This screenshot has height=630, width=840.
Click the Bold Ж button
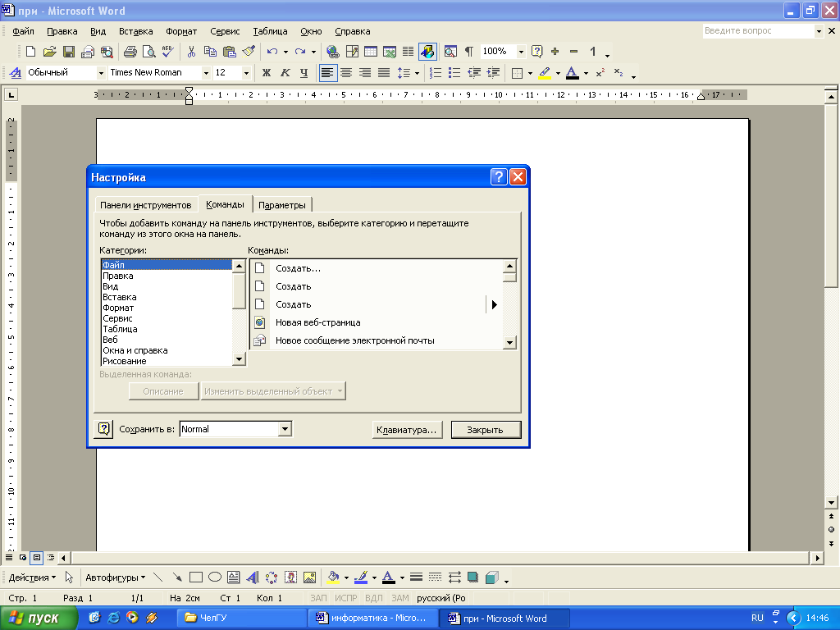click(267, 73)
